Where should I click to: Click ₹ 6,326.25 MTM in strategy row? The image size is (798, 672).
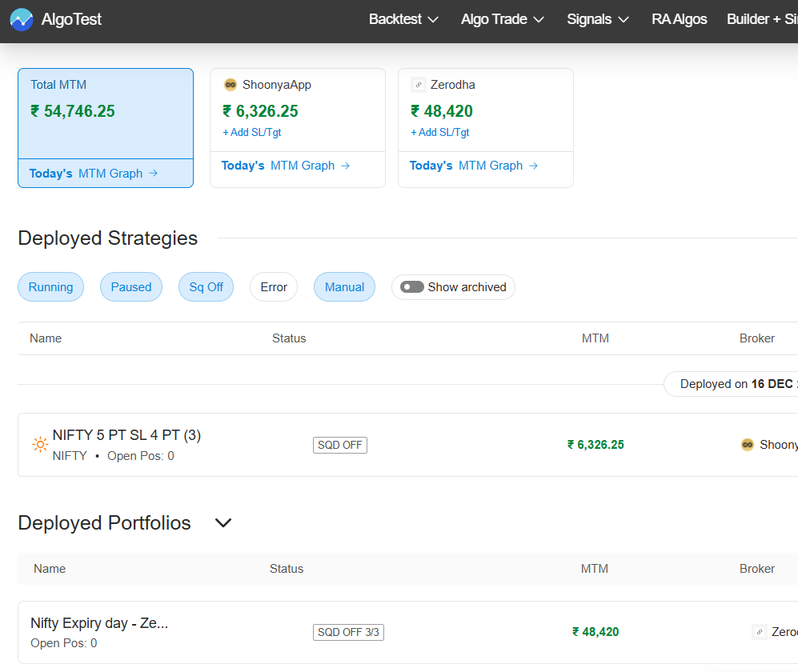(x=595, y=445)
